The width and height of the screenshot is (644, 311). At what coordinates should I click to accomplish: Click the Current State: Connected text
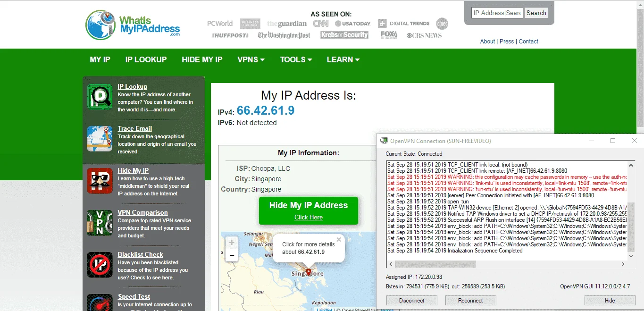[414, 154]
